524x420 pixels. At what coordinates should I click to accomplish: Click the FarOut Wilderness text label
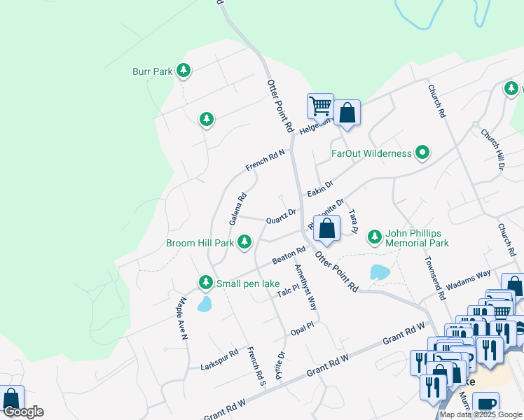[x=371, y=153]
